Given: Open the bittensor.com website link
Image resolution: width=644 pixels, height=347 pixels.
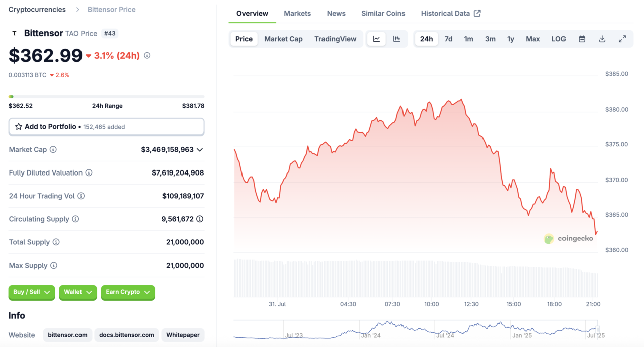Looking at the screenshot, I should pos(67,335).
